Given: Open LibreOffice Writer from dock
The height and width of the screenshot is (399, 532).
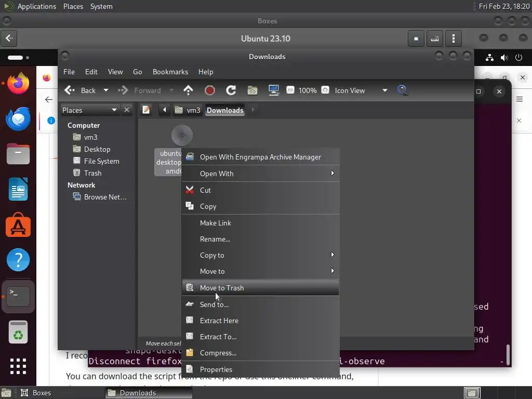Looking at the screenshot, I should tap(18, 189).
